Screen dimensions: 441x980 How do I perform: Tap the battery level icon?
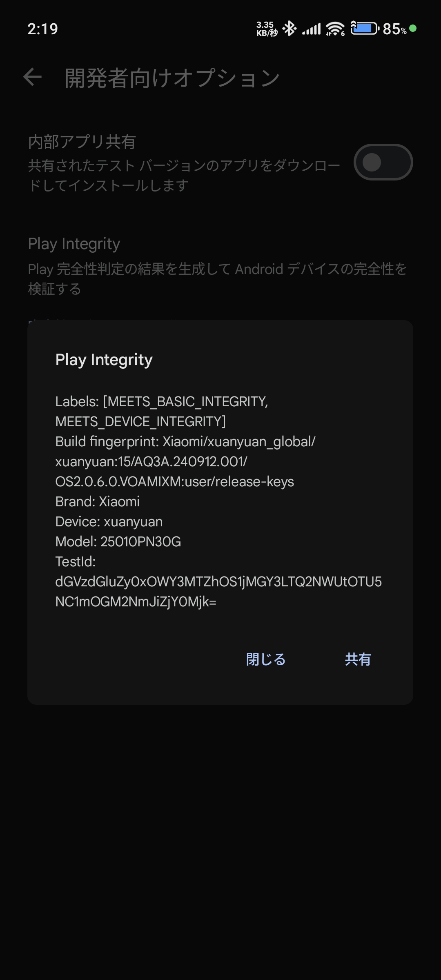365,29
